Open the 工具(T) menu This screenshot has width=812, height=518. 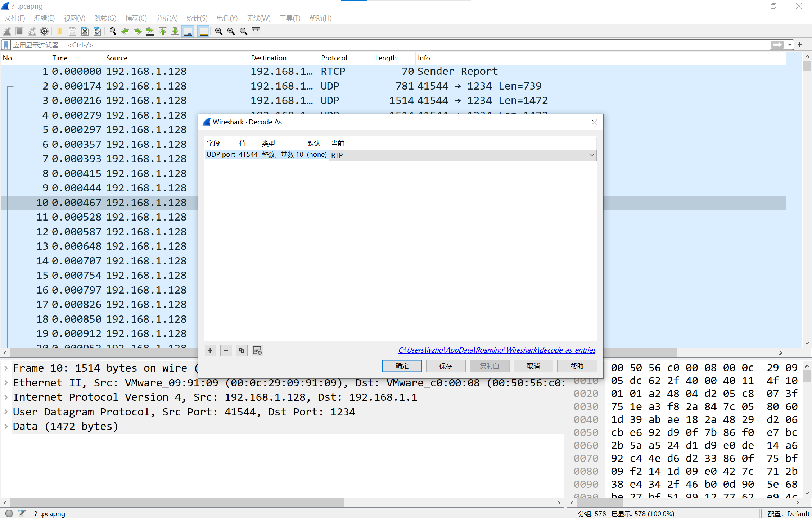(x=290, y=18)
